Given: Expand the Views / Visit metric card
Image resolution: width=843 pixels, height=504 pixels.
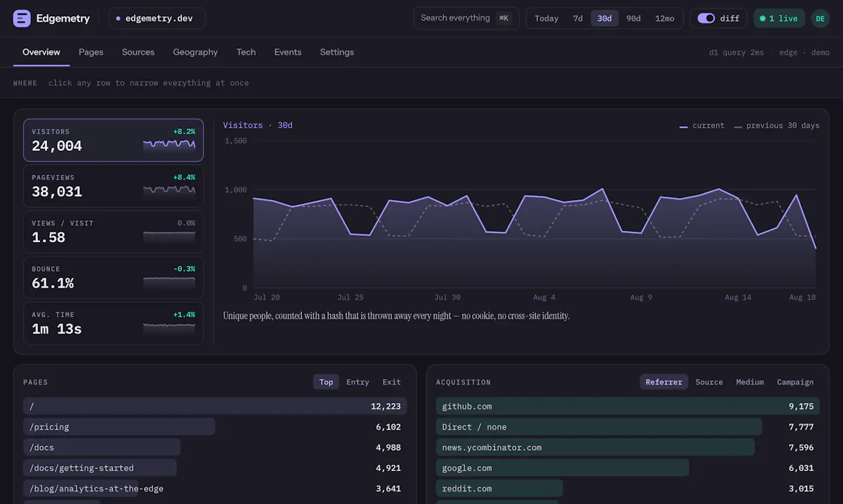Looking at the screenshot, I should click(113, 232).
